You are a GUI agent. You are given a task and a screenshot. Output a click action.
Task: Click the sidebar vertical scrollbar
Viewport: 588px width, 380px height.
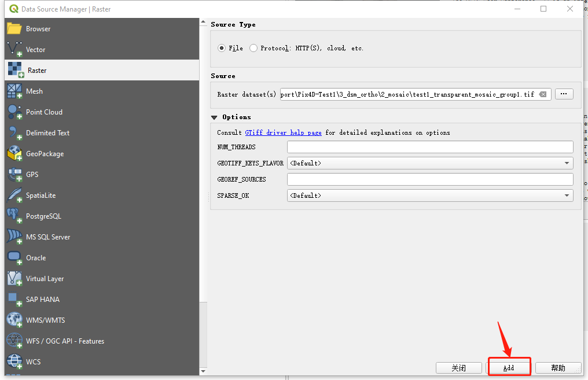tap(203, 174)
